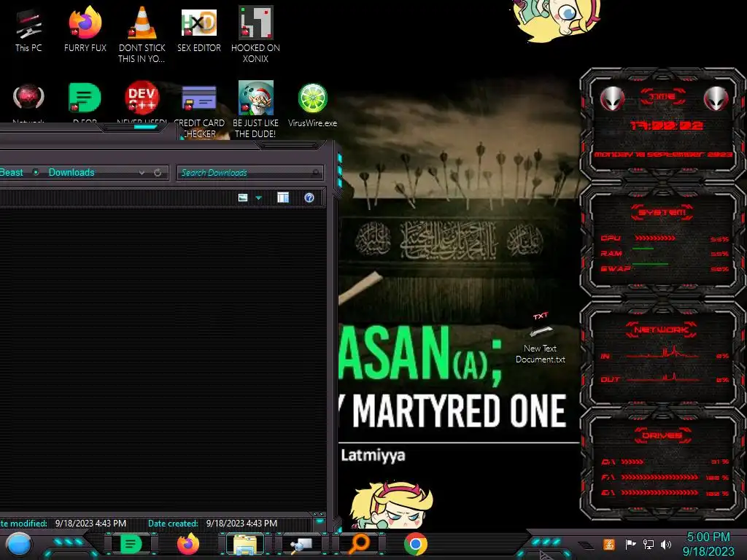The height and width of the screenshot is (560, 747).
Task: Open the Action Center flag tray icon
Action: pos(631,544)
